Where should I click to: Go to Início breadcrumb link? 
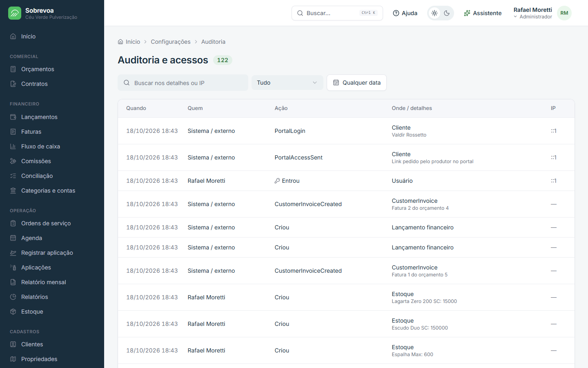pyautogui.click(x=129, y=42)
